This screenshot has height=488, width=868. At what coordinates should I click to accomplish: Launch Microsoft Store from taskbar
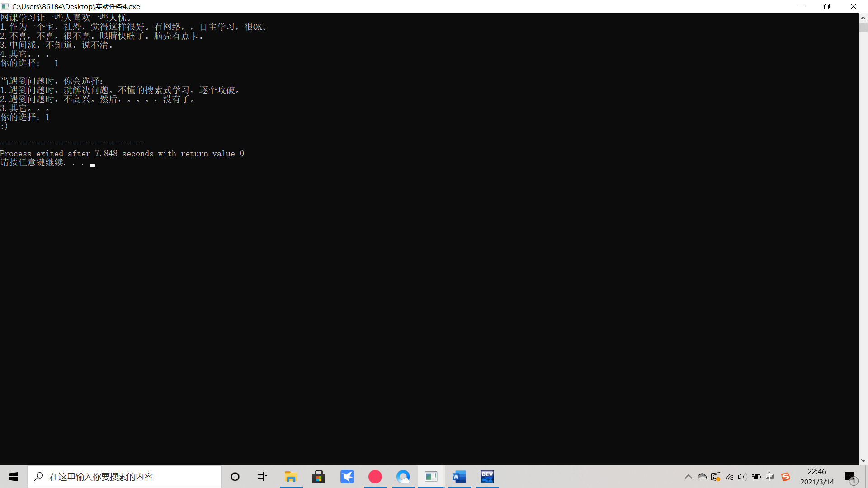click(x=319, y=477)
